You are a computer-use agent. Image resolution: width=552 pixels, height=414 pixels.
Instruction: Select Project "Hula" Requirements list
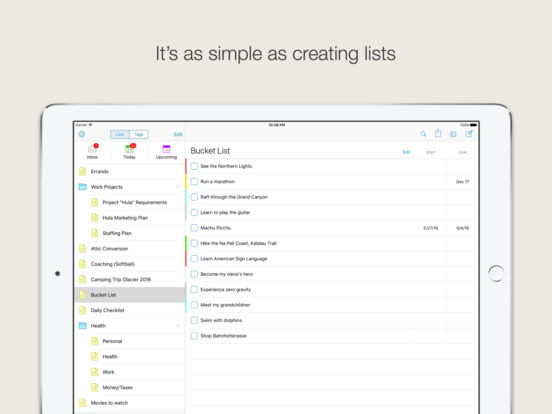(x=130, y=202)
